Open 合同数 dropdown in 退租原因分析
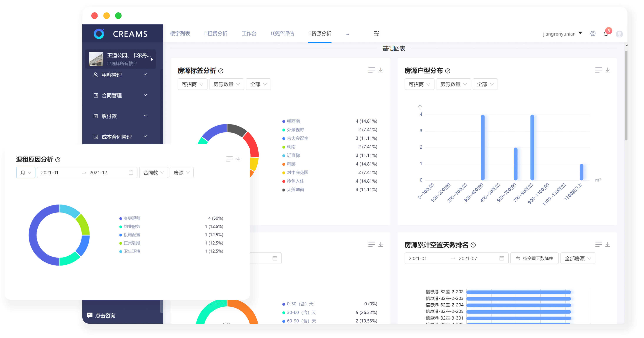Image resolution: width=644 pixels, height=338 pixels. (x=153, y=173)
